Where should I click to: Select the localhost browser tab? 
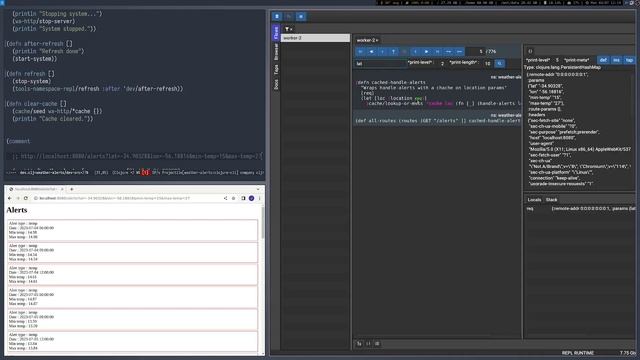pyautogui.click(x=36, y=189)
